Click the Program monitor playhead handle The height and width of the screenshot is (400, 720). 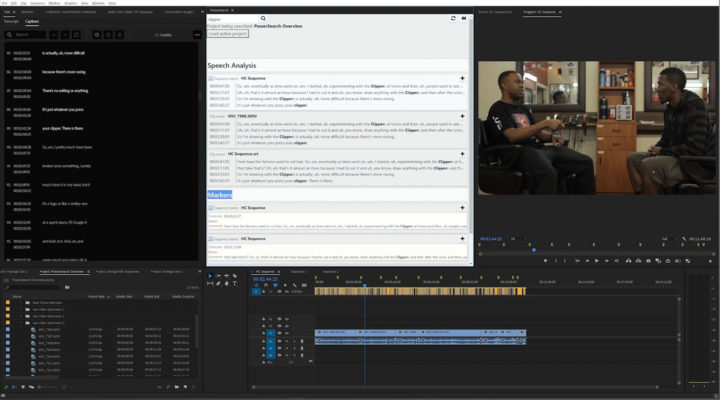534,250
